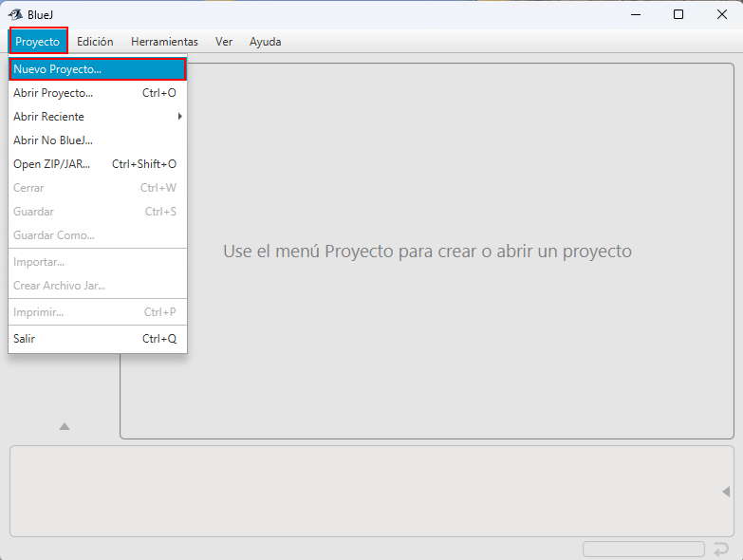Minimize the BlueJ window
The width and height of the screenshot is (743, 560).
coord(636,14)
